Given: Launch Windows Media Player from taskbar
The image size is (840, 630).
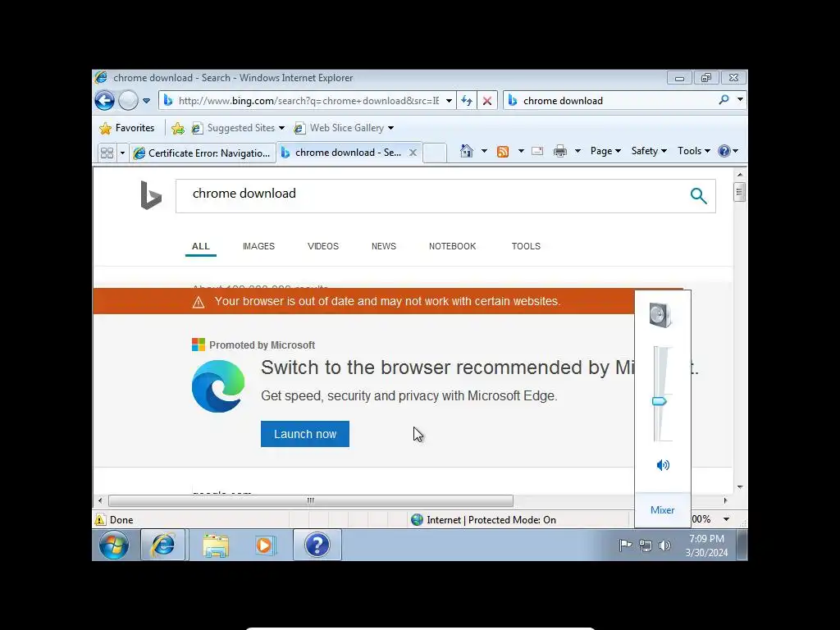Looking at the screenshot, I should click(x=265, y=546).
